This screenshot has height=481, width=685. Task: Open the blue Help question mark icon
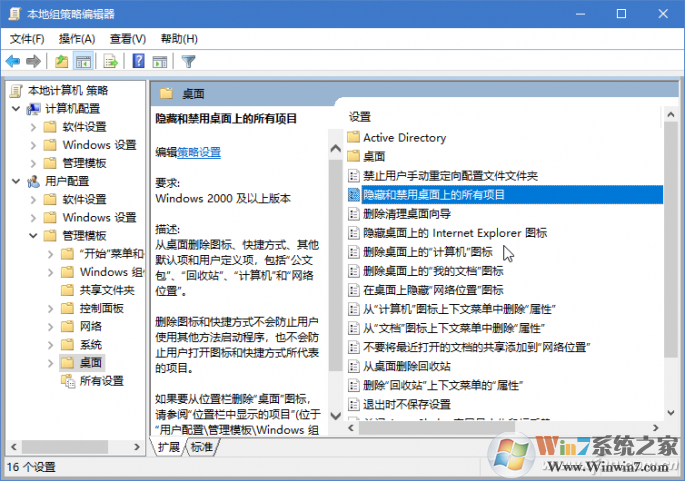[138, 61]
